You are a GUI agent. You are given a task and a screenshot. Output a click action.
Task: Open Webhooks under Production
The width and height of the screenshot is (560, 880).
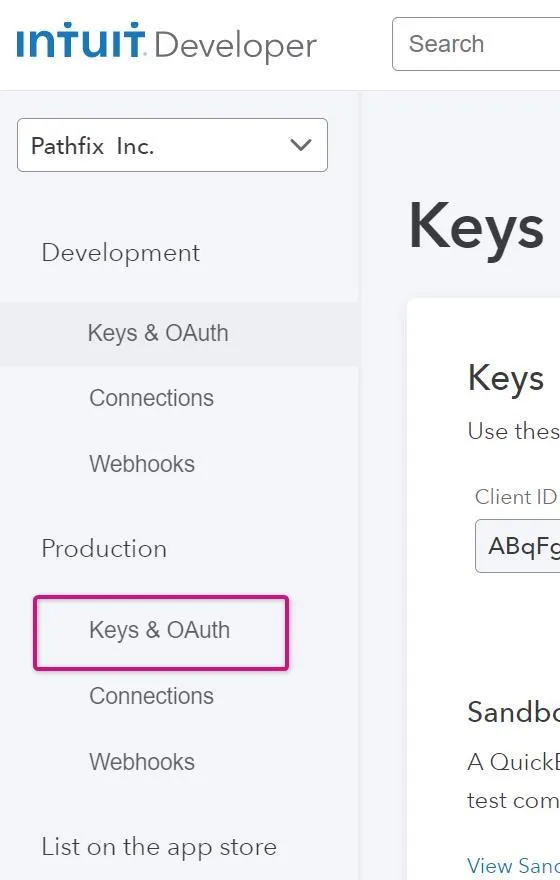click(x=142, y=762)
